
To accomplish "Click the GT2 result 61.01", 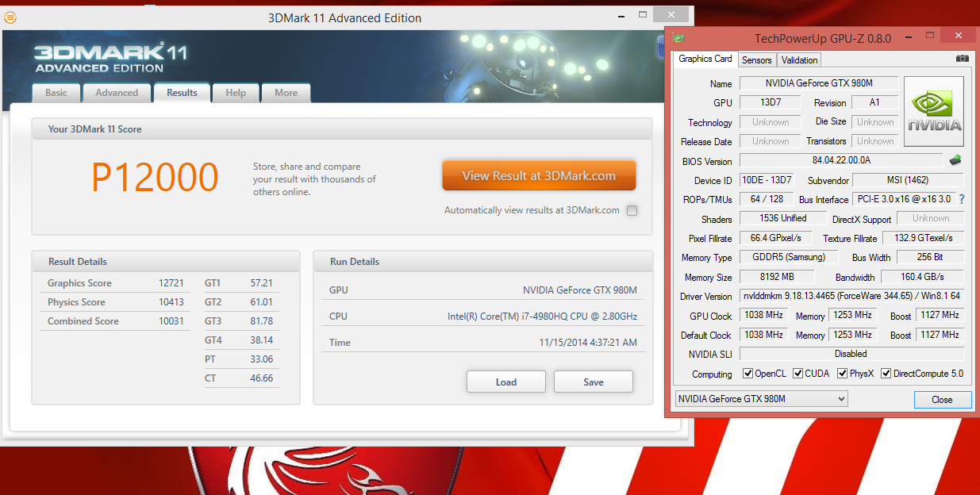I will tap(261, 302).
